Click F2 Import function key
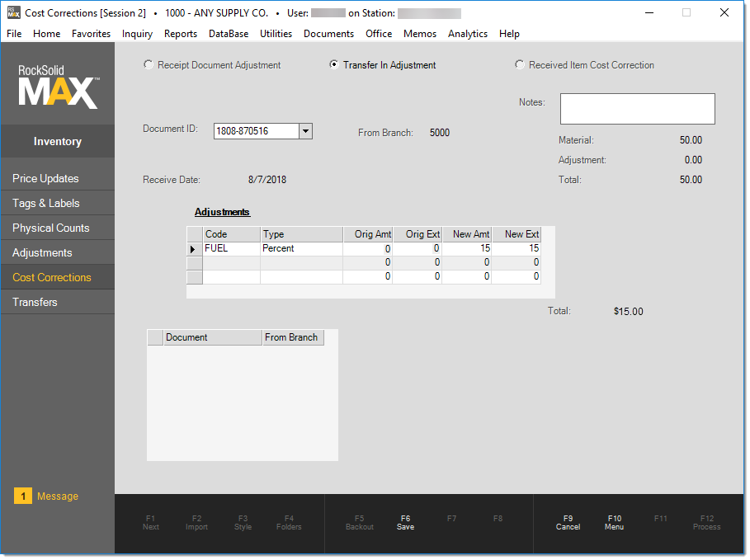Screen dimensions: 750x560 tap(196, 523)
